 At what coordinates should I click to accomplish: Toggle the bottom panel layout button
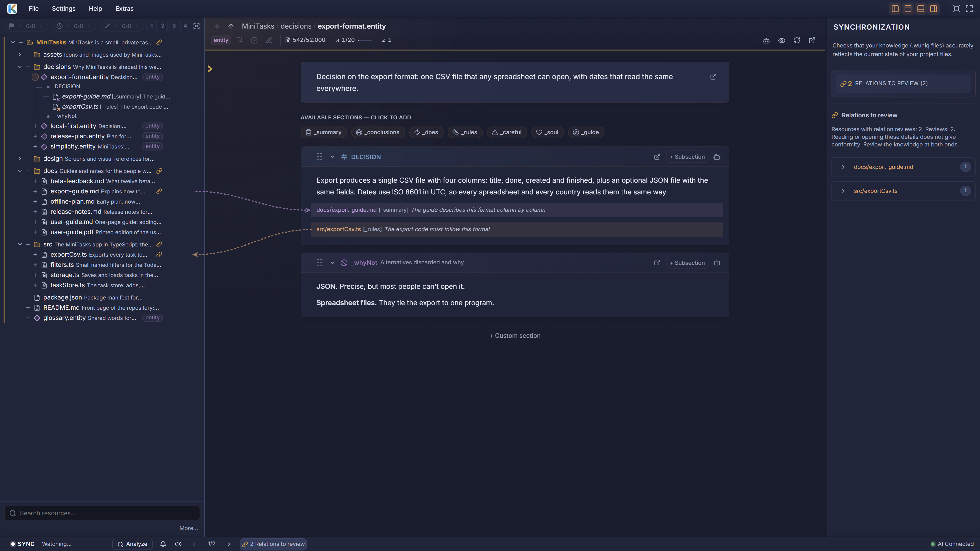point(921,8)
